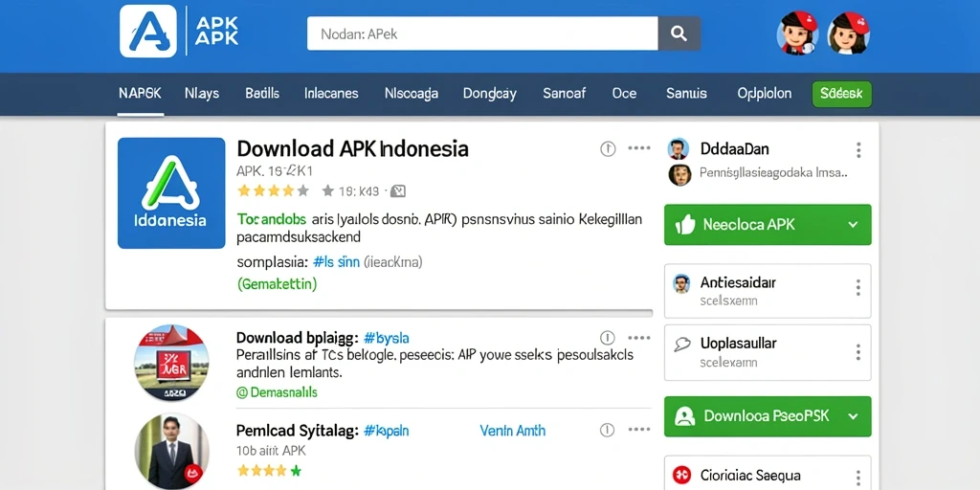Image resolution: width=980 pixels, height=490 pixels.
Task: Select the NAP6K tab
Action: 140,94
